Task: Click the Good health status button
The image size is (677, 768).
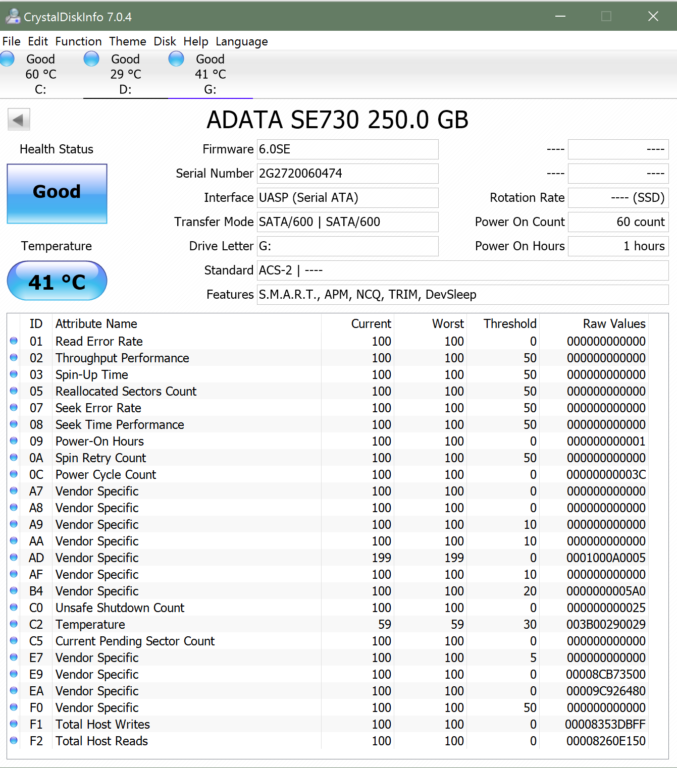Action: pos(57,192)
